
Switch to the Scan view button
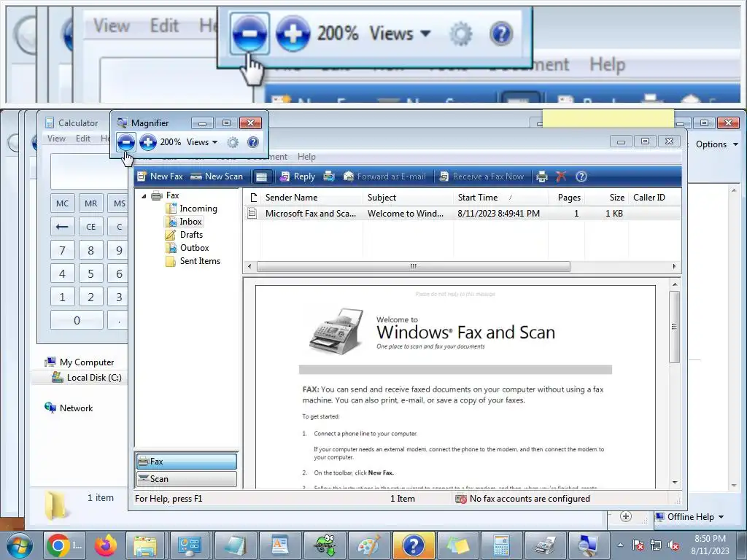(186, 478)
